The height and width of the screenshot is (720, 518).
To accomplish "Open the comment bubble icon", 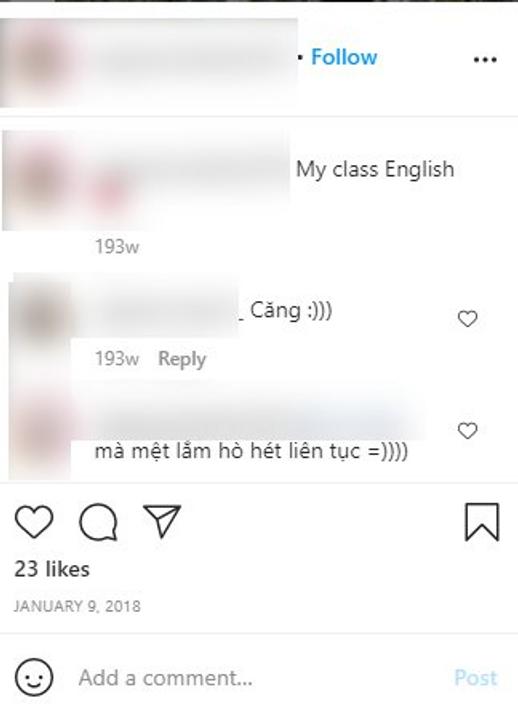I will (98, 522).
